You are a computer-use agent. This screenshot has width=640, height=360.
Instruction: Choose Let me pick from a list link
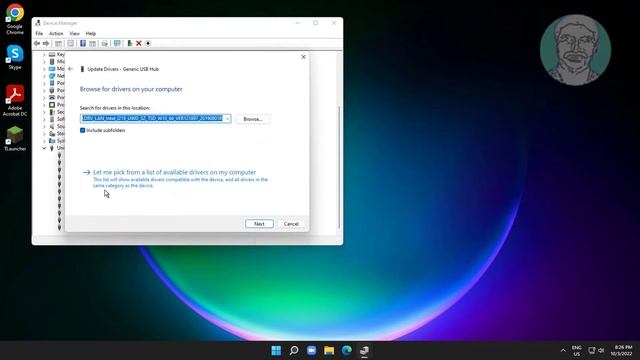tap(174, 172)
